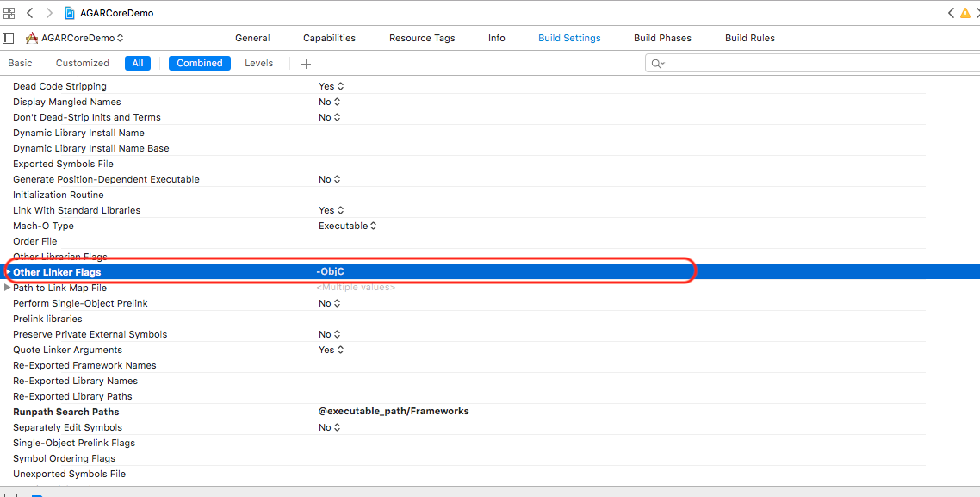This screenshot has width=980, height=497.
Task: Open the Build Rules tab
Action: tap(750, 38)
